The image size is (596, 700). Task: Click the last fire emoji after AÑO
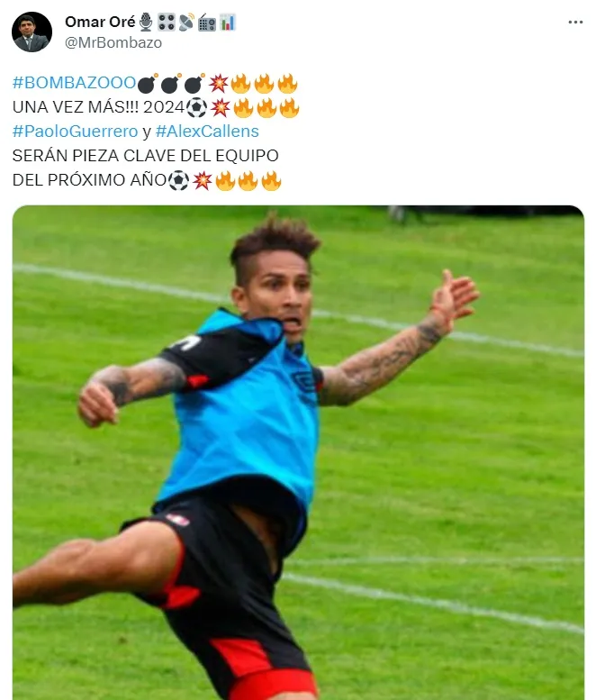pyautogui.click(x=271, y=180)
